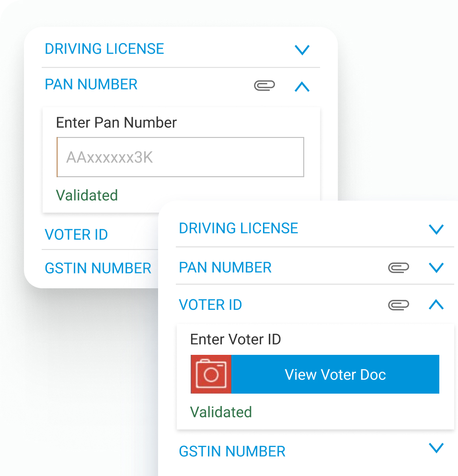This screenshot has width=458, height=476.
Task: Click paperclip attachment icon in top PAN NUMBER row
Action: 264,86
